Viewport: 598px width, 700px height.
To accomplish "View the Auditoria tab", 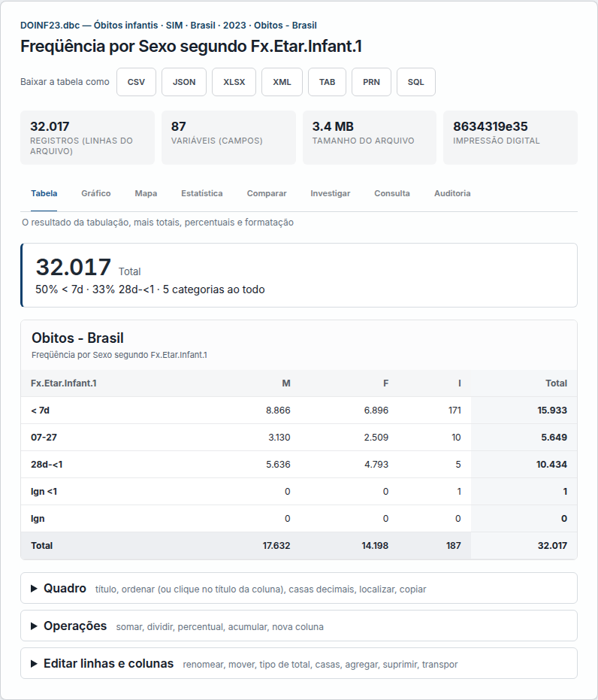I will (x=452, y=193).
